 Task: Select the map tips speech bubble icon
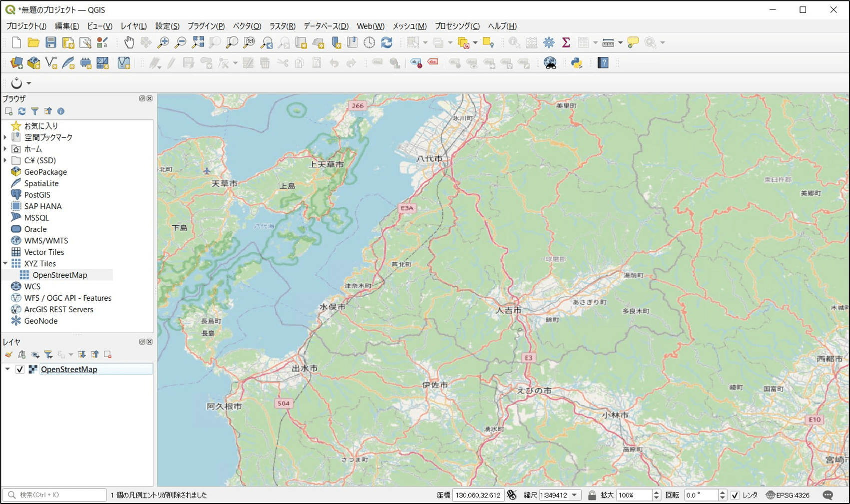(x=633, y=42)
